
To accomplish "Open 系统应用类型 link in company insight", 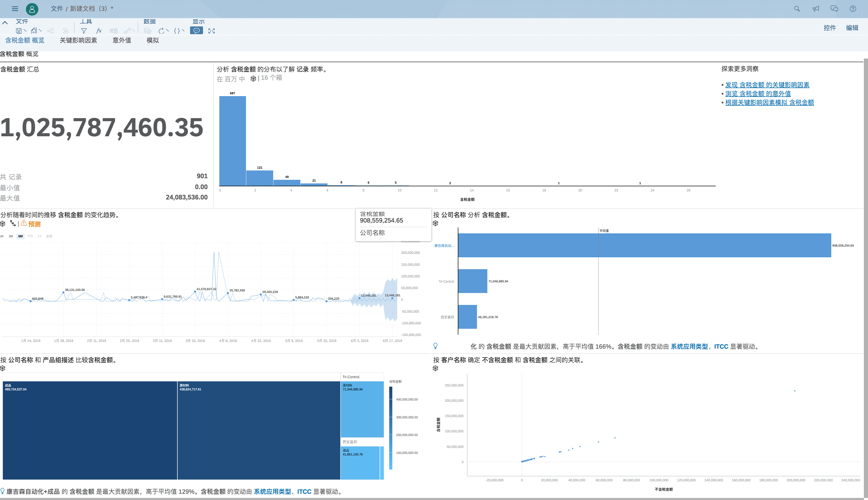I will tap(689, 346).
